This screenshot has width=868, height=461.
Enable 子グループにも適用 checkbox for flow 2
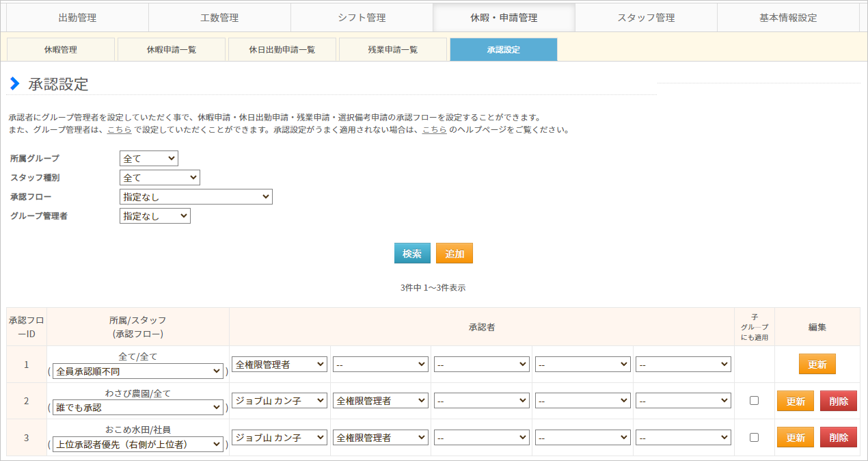click(754, 401)
